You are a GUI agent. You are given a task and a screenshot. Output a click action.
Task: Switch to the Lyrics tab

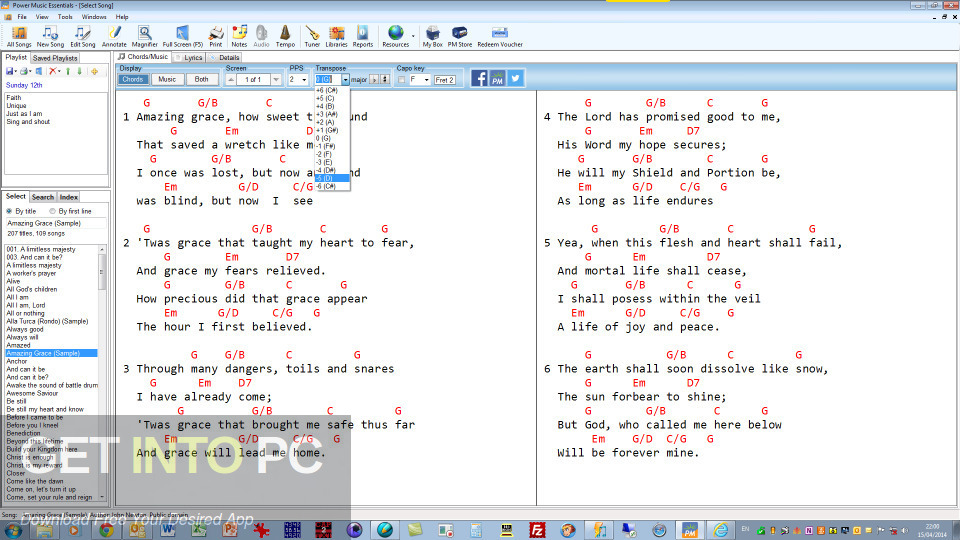189,58
